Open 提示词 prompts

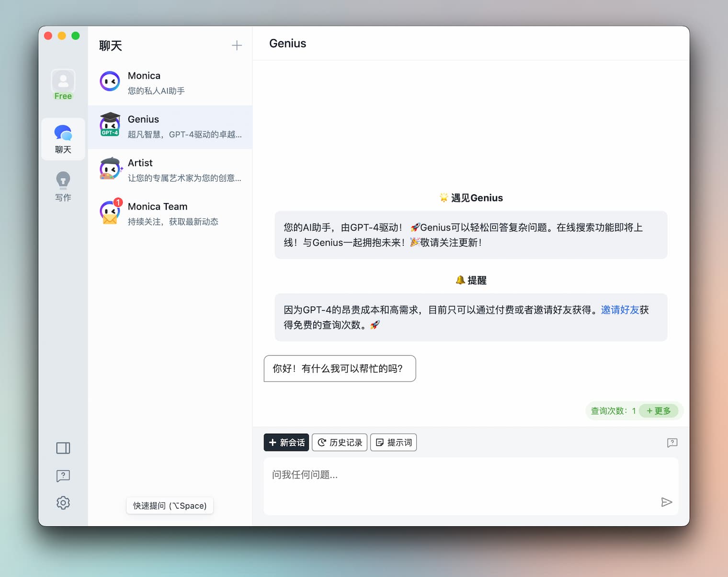tap(394, 442)
